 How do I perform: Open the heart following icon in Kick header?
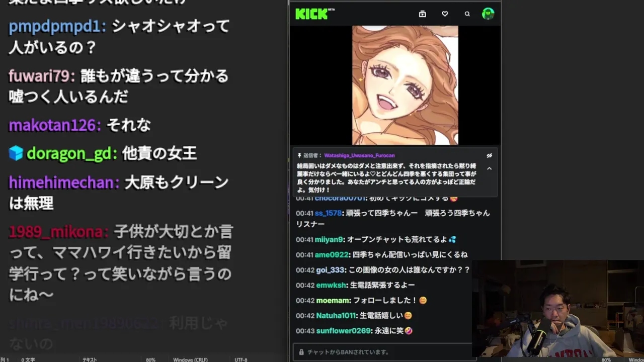[x=445, y=14]
